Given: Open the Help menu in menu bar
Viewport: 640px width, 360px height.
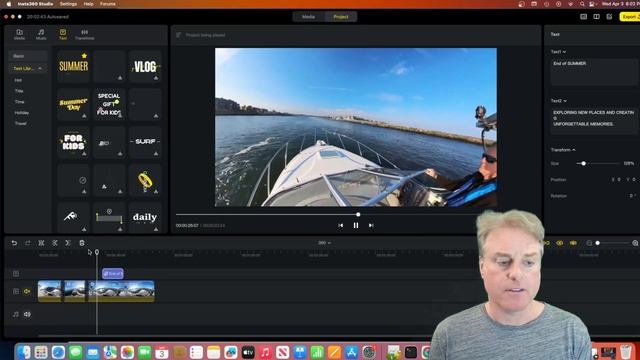Looking at the screenshot, I should pyautogui.click(x=88, y=4).
